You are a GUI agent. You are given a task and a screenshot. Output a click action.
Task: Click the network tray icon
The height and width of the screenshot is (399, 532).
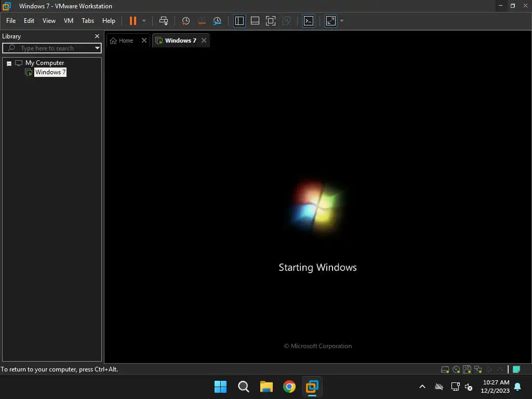[x=455, y=387]
